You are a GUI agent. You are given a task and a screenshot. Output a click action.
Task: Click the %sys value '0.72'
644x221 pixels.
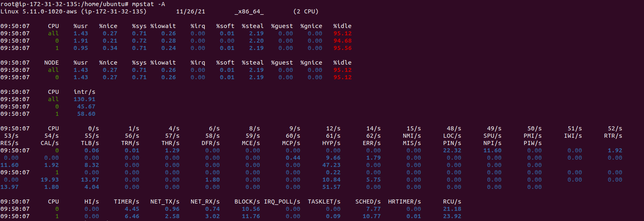(x=139, y=41)
